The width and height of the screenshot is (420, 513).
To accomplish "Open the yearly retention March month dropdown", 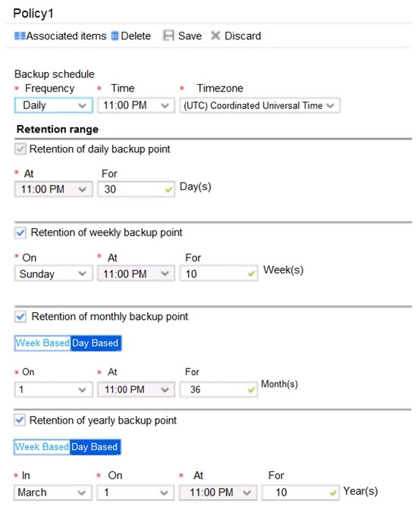I will tap(53, 493).
